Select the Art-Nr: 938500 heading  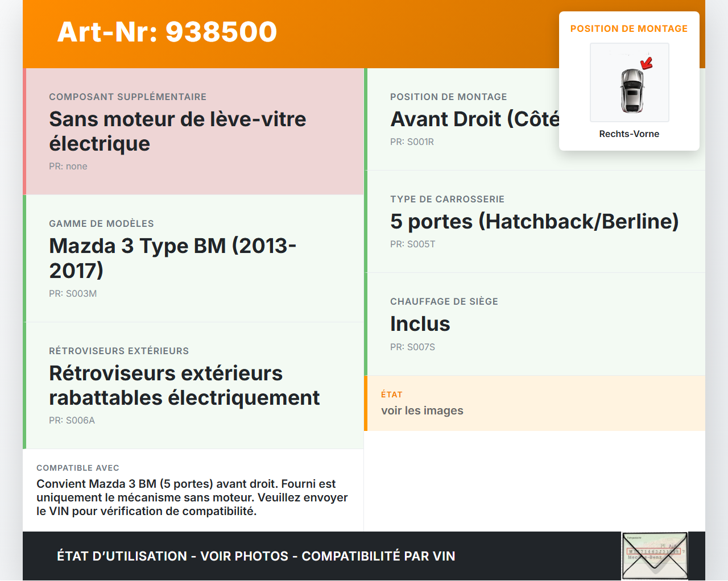click(167, 32)
